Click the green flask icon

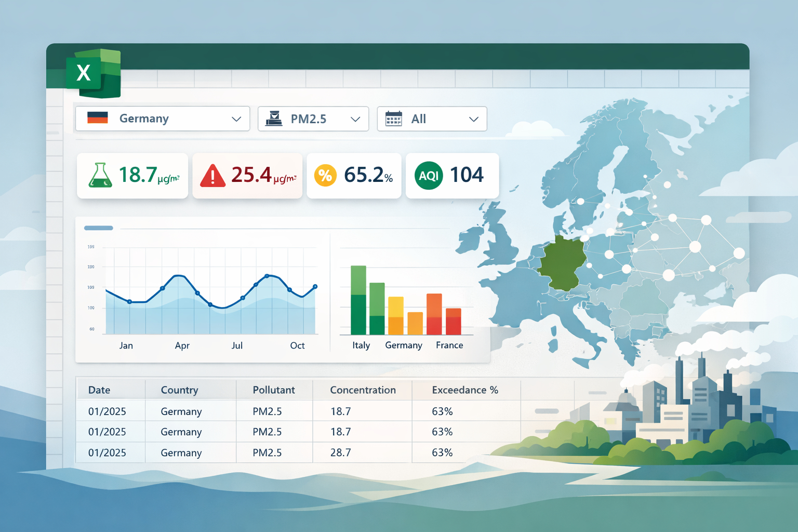100,175
